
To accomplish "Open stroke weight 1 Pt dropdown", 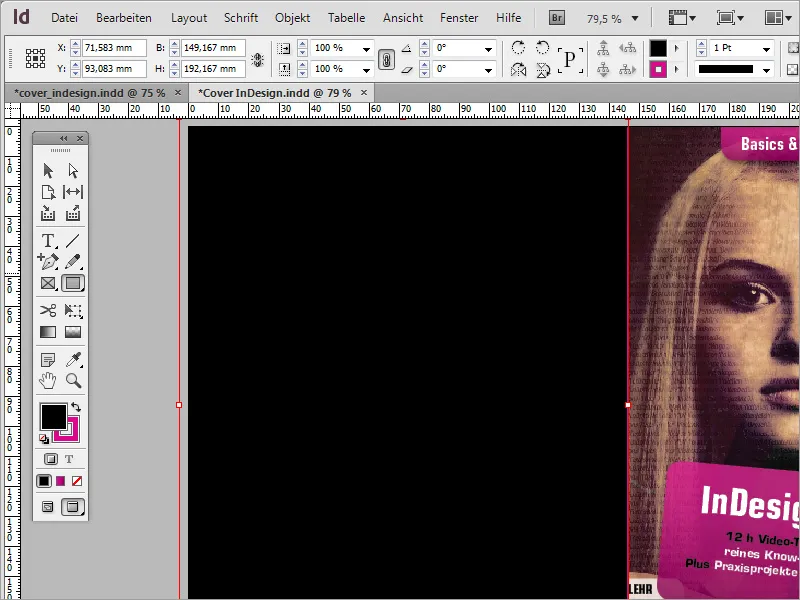I will coord(766,49).
